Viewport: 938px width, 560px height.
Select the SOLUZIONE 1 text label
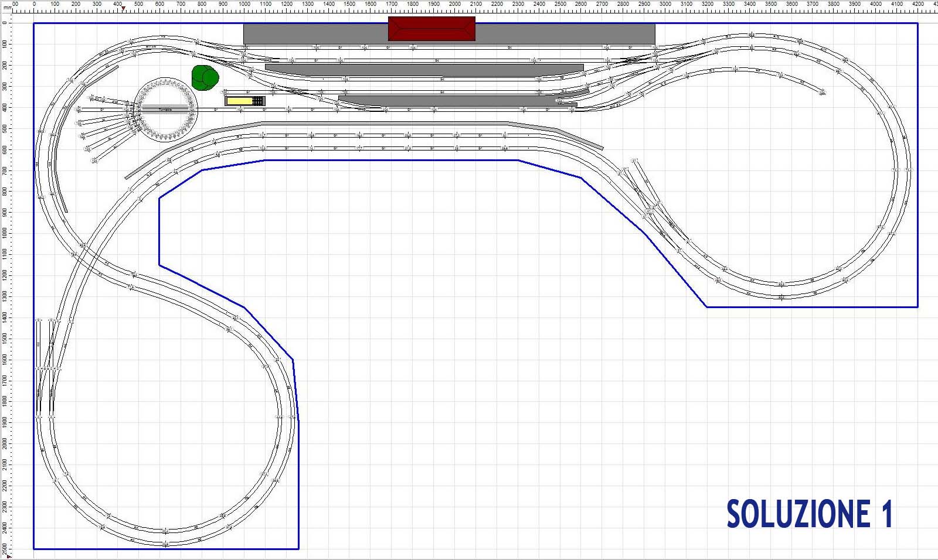pyautogui.click(x=809, y=514)
